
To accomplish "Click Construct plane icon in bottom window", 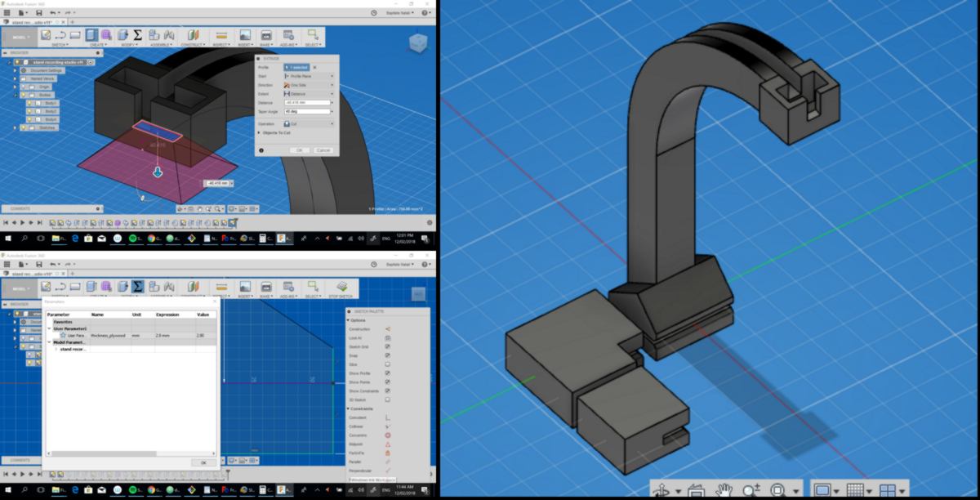I will (193, 285).
